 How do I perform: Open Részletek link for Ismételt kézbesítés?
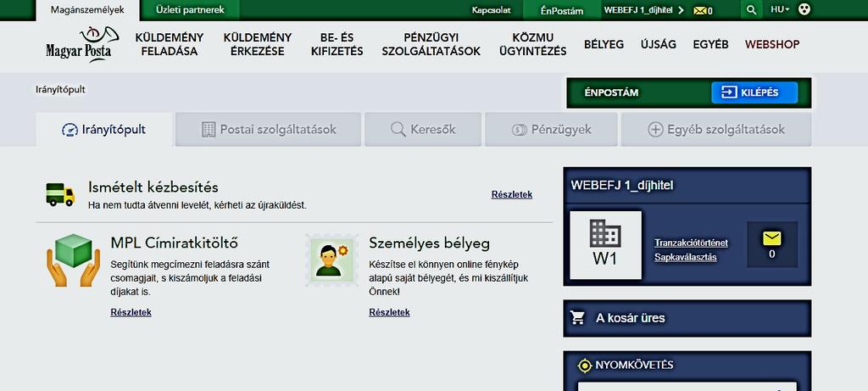point(511,194)
